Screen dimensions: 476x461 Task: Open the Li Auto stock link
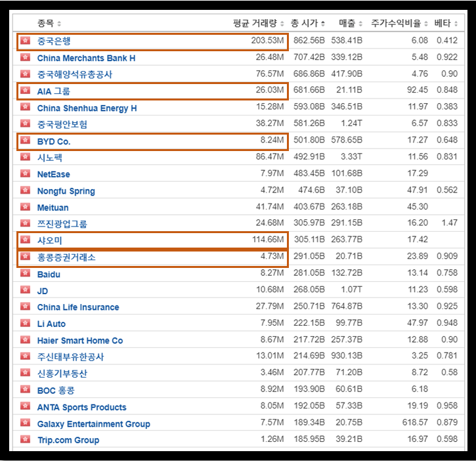(x=51, y=324)
